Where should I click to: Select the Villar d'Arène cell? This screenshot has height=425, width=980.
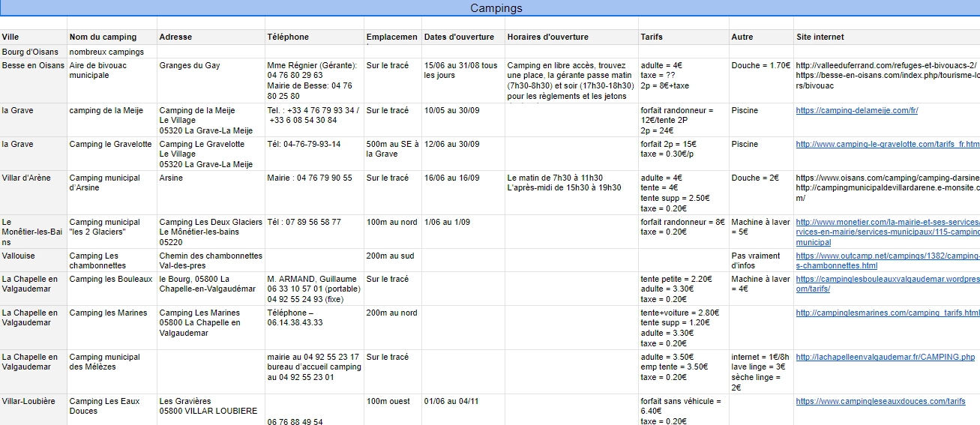click(34, 193)
